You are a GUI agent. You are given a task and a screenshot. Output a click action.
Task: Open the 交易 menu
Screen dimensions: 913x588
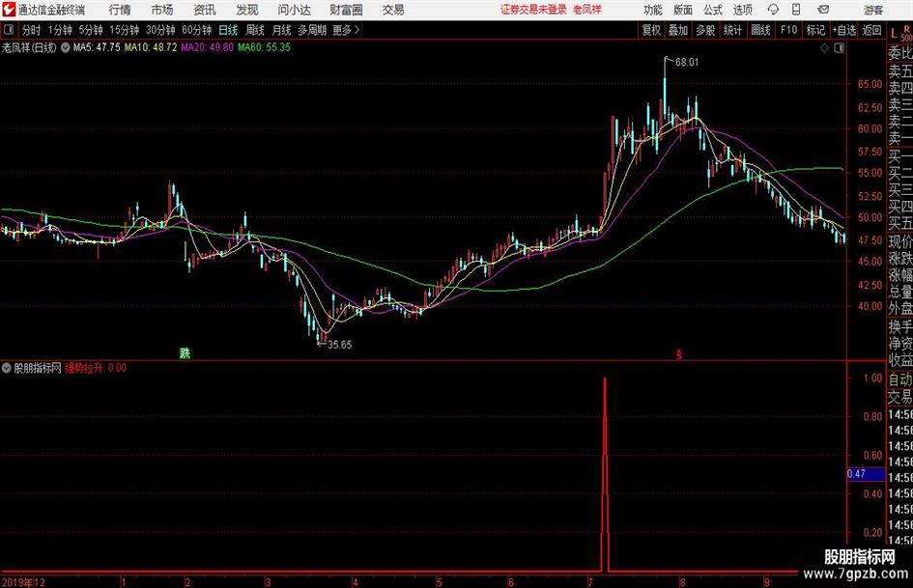(393, 10)
